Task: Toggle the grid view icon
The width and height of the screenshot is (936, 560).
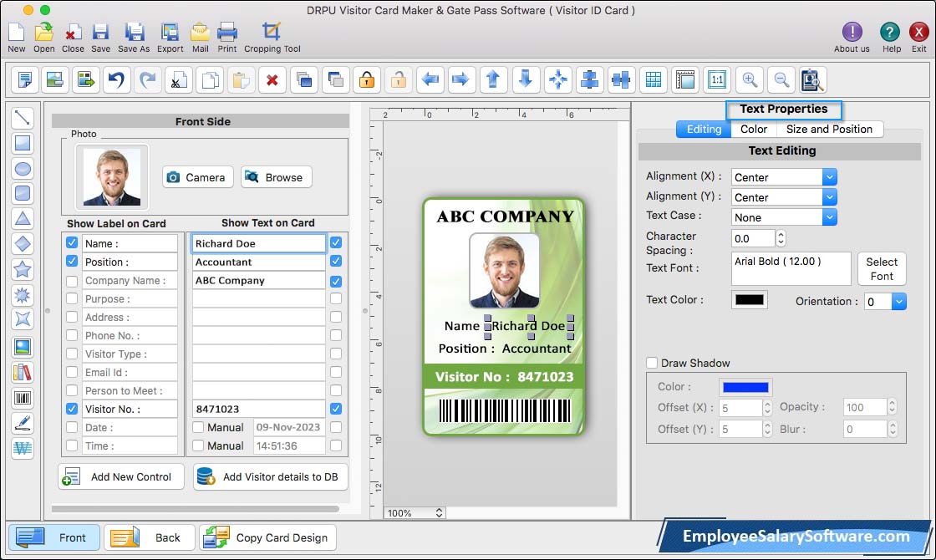Action: [654, 79]
